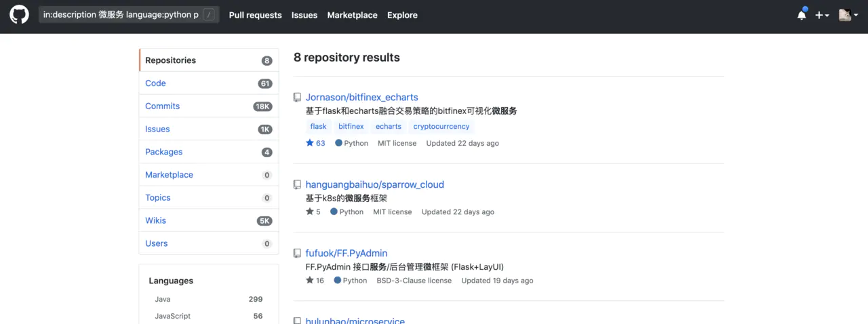This screenshot has height=324, width=868.
Task: Go to GitHub home via Octocat logo
Action: 19,15
